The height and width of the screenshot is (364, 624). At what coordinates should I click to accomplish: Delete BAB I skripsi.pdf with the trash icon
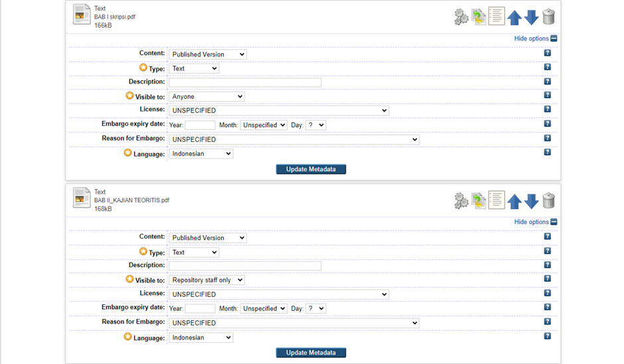548,17
